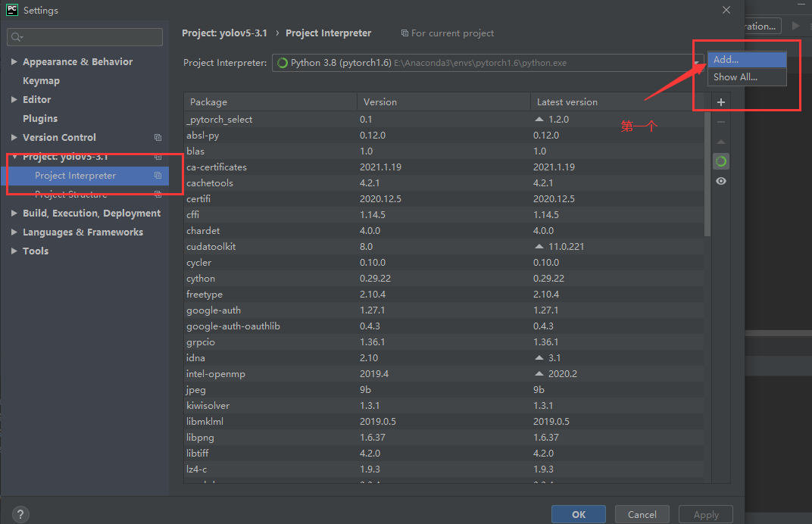Image resolution: width=812 pixels, height=524 pixels.
Task: Open the Project Interpreter dropdown
Action: pyautogui.click(x=487, y=63)
